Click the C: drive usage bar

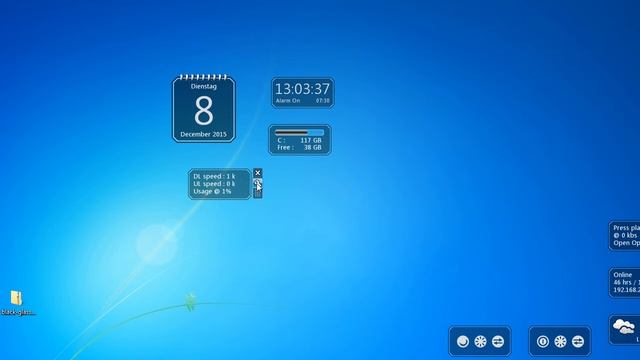[300, 132]
